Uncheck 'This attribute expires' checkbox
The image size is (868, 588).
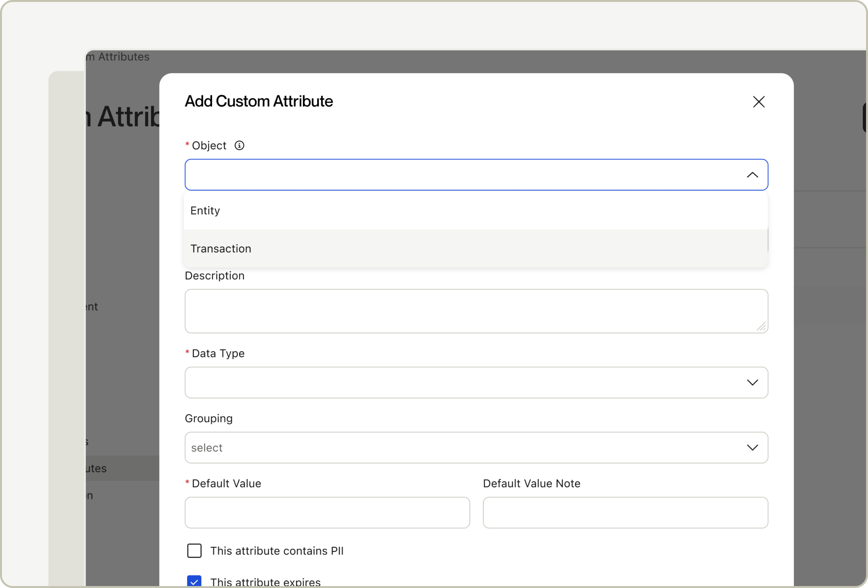coord(194,581)
